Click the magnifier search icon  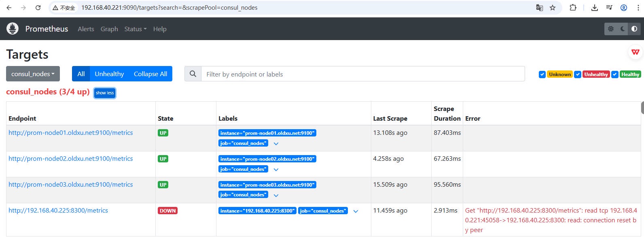click(193, 74)
